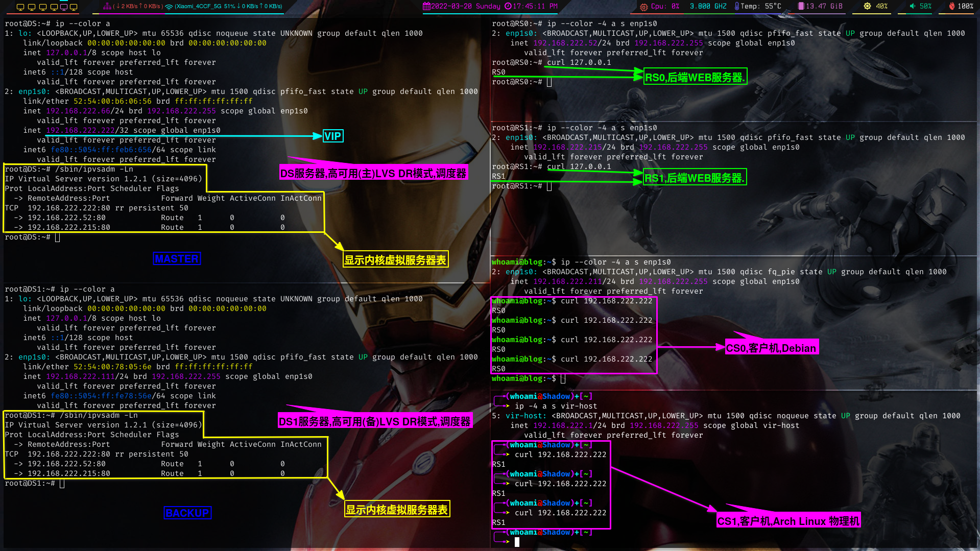Select the purple active workspace icon

63,7
